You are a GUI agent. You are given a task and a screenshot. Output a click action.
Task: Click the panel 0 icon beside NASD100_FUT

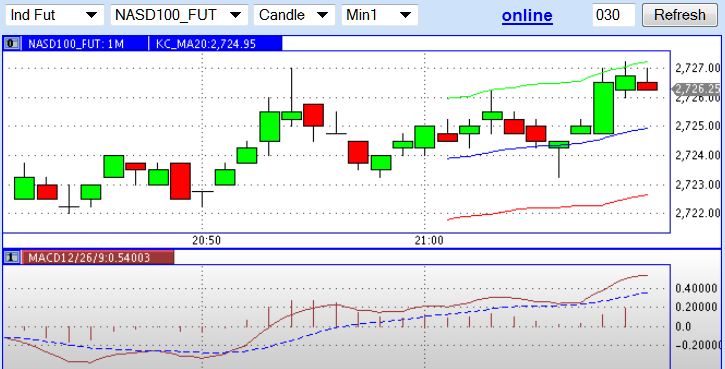12,44
